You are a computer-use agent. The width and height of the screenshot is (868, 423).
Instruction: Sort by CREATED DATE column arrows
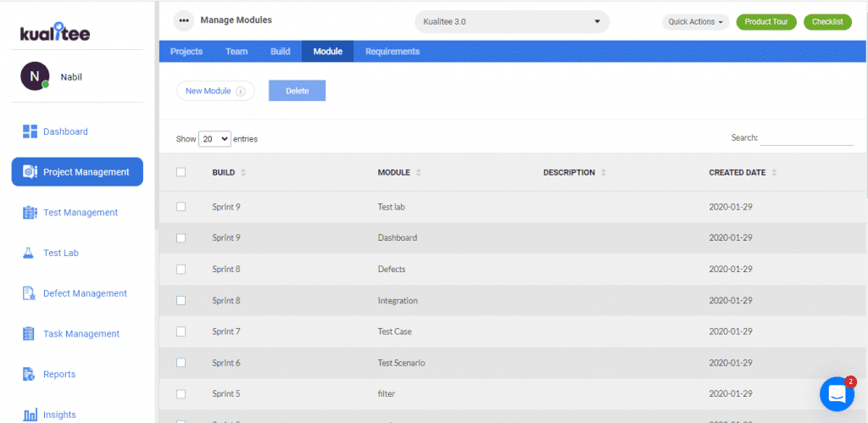(x=774, y=173)
